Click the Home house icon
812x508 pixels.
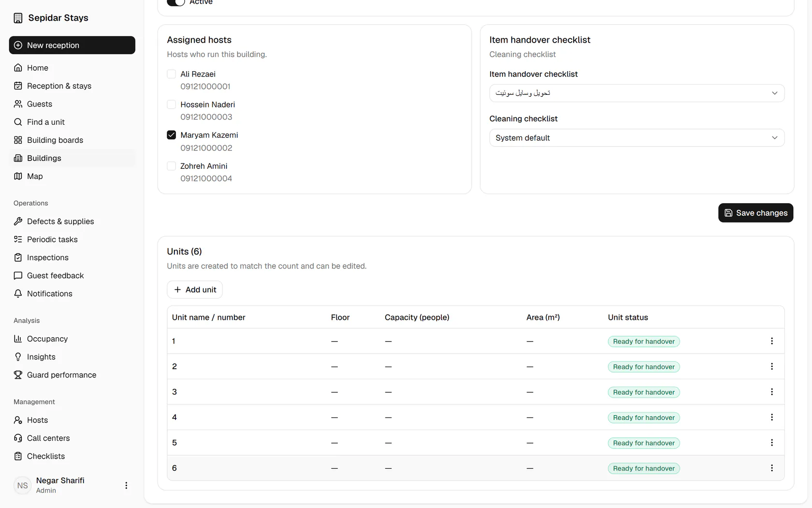(x=18, y=68)
